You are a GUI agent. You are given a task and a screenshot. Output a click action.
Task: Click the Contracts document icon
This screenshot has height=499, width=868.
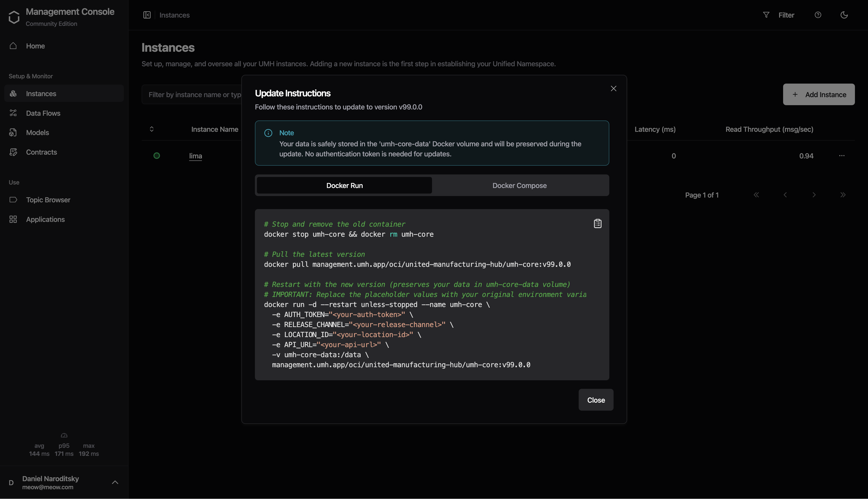(13, 152)
